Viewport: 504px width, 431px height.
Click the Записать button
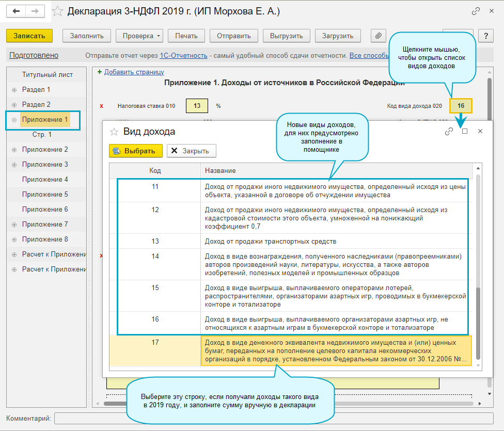tap(29, 36)
